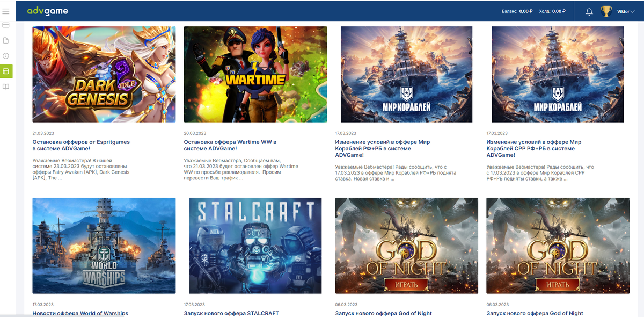Open 'Новости оффера World of Warships' link
This screenshot has height=317, width=644.
click(x=80, y=313)
